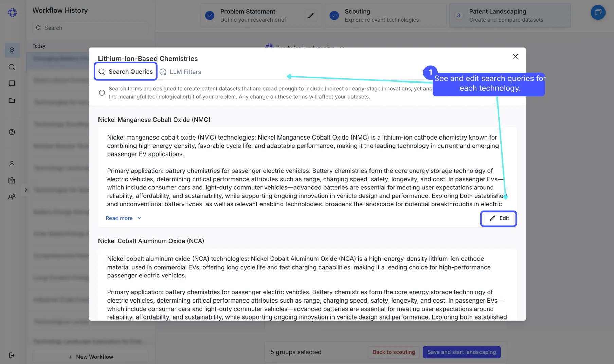
Task: Switch to the LLM Filters tab
Action: click(180, 72)
